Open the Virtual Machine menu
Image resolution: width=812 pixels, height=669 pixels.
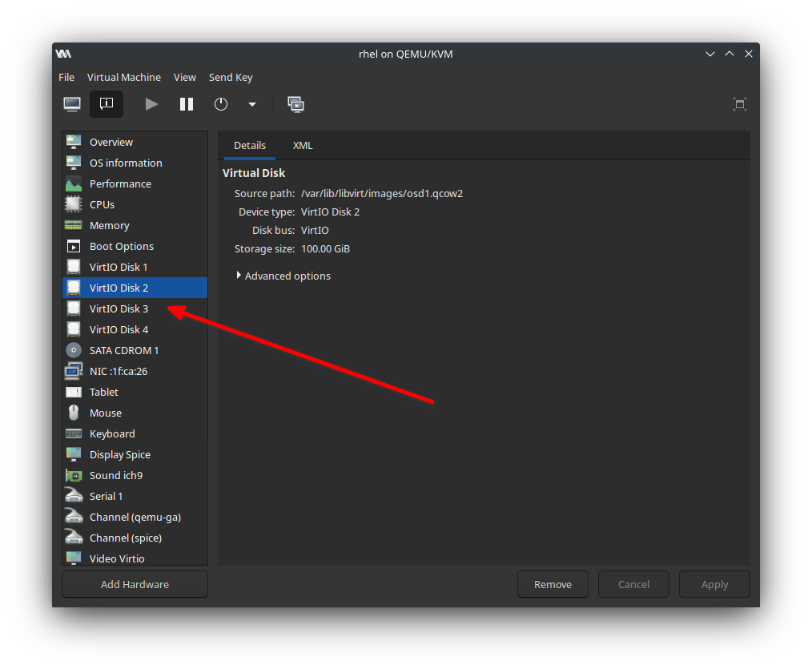[x=124, y=77]
